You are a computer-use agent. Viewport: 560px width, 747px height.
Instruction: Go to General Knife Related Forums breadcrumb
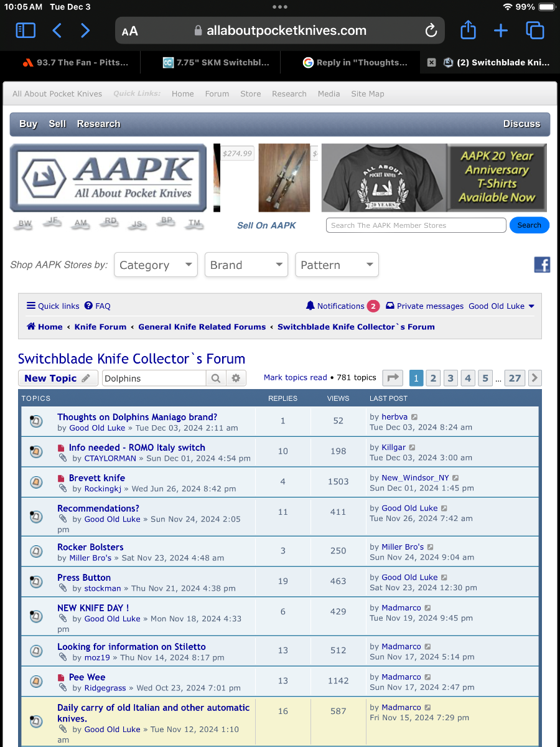pos(202,327)
